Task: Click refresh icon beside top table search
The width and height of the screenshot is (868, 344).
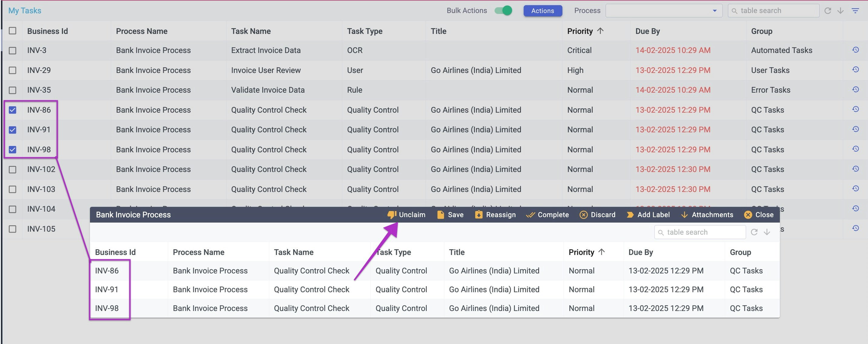Action: (x=827, y=11)
